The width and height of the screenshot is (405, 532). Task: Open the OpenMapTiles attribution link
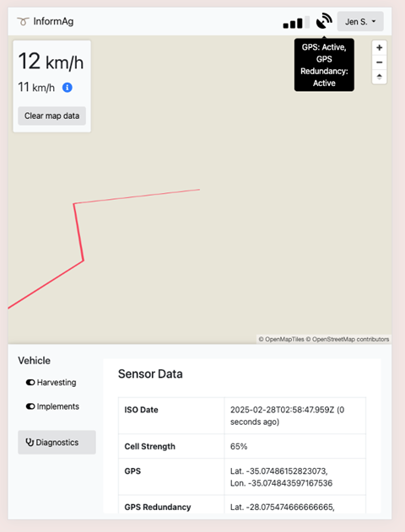tap(284, 339)
